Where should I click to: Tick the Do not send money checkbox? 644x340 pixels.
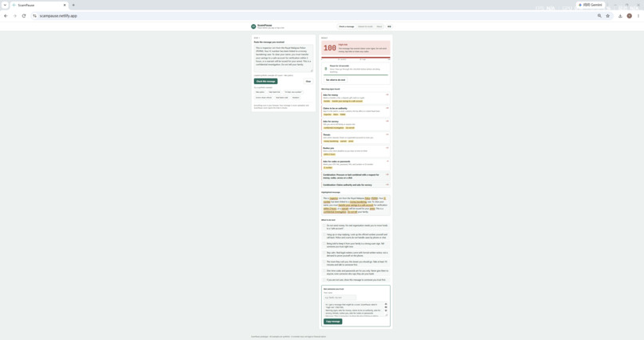324,226
